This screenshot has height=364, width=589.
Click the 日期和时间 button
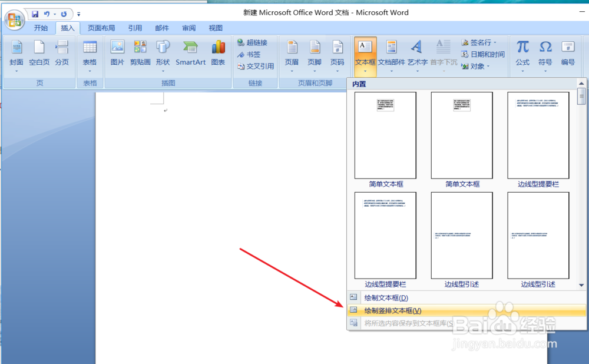(484, 54)
